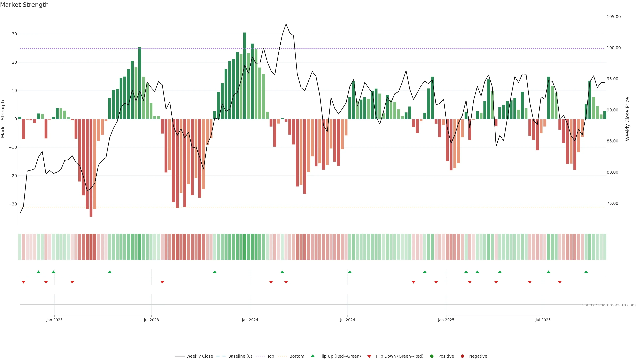
Task: Click the Market Strength chart title
Action: click(24, 5)
